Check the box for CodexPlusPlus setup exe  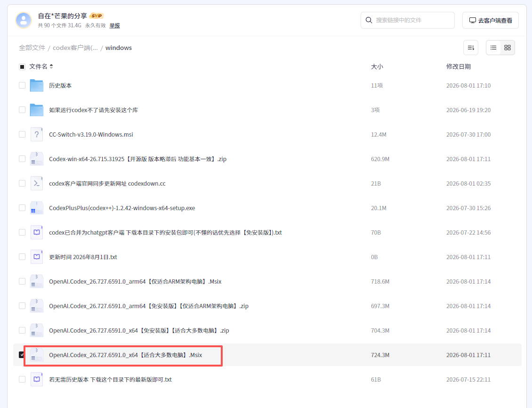pyautogui.click(x=22, y=208)
